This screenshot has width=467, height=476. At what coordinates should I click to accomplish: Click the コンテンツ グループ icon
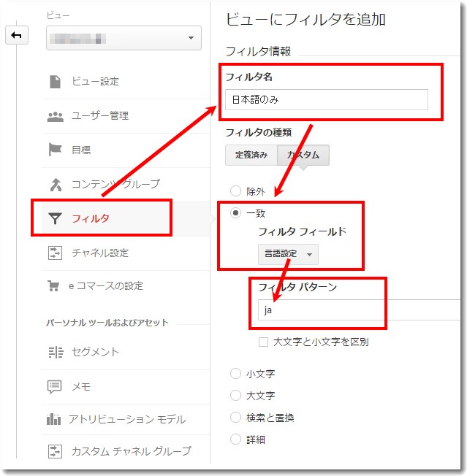coord(55,184)
